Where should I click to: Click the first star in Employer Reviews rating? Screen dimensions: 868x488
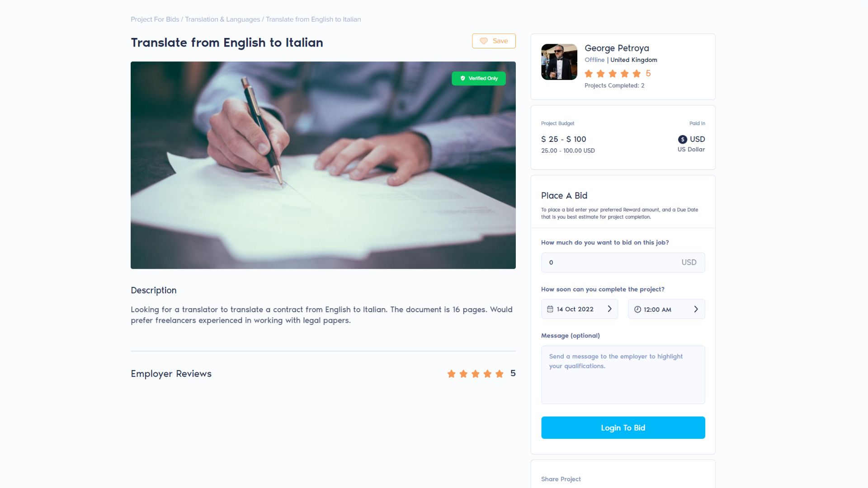coord(451,374)
